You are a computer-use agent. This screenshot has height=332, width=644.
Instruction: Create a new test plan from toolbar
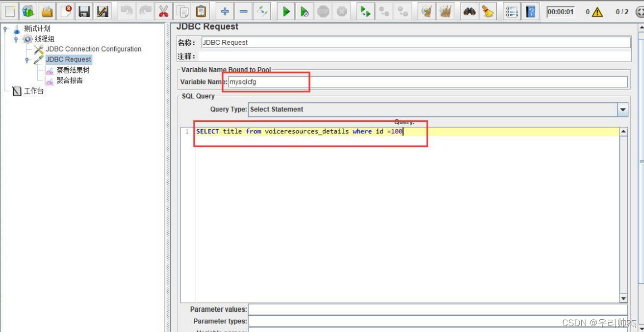click(10, 11)
